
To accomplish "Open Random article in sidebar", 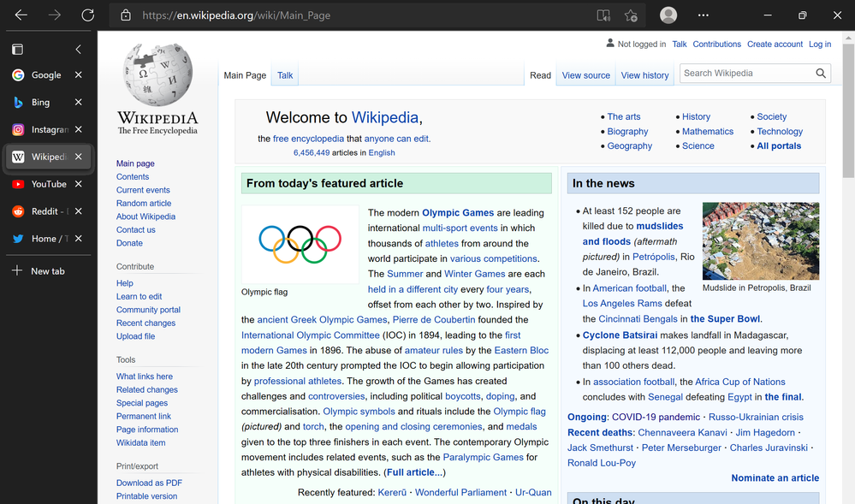I will (144, 203).
